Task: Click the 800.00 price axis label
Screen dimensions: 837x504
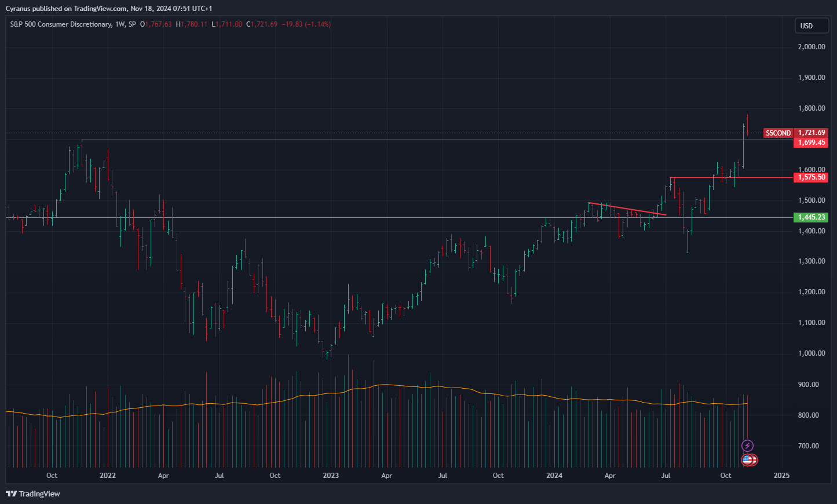Action: coord(809,415)
